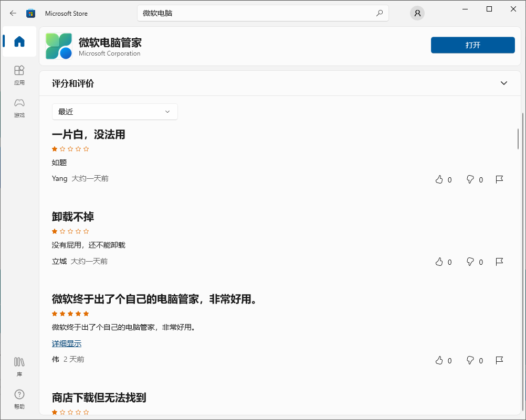The width and height of the screenshot is (526, 420).
Task: Select the 游戏 (Games) sidebar tab
Action: [19, 107]
